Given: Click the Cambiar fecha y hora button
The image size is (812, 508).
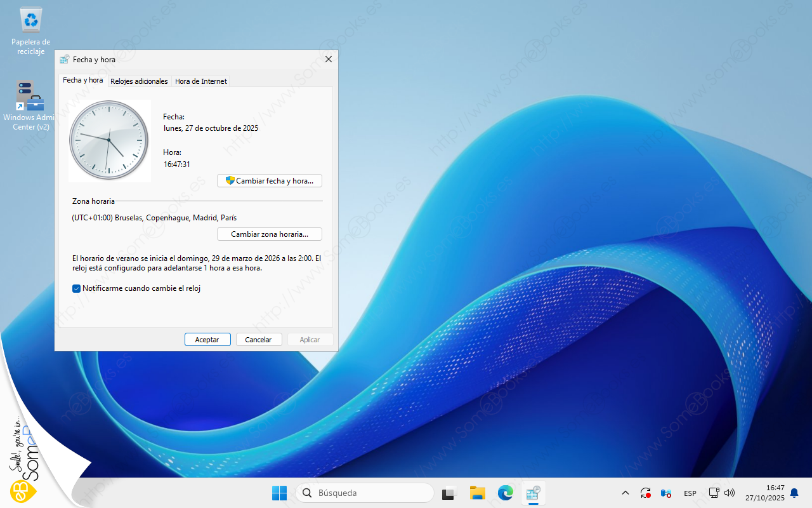Looking at the screenshot, I should pos(270,181).
